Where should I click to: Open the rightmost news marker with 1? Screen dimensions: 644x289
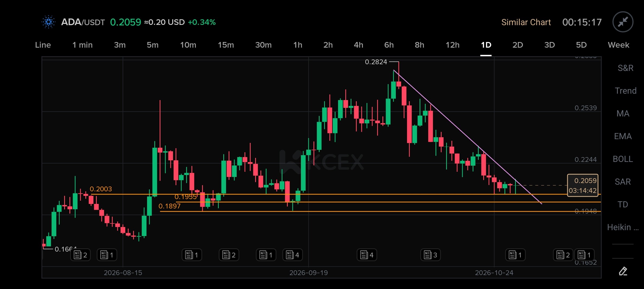(x=584, y=255)
